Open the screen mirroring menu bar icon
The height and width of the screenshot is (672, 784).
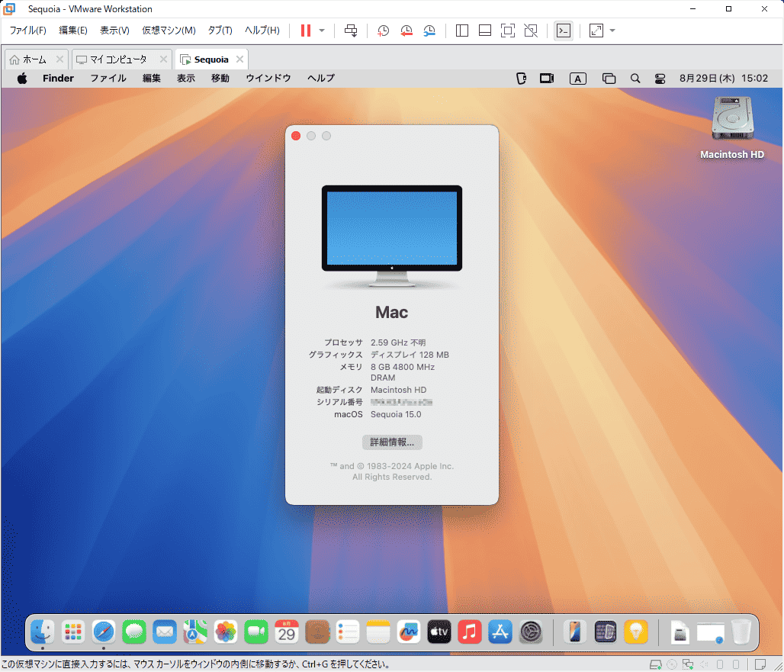[x=609, y=79]
